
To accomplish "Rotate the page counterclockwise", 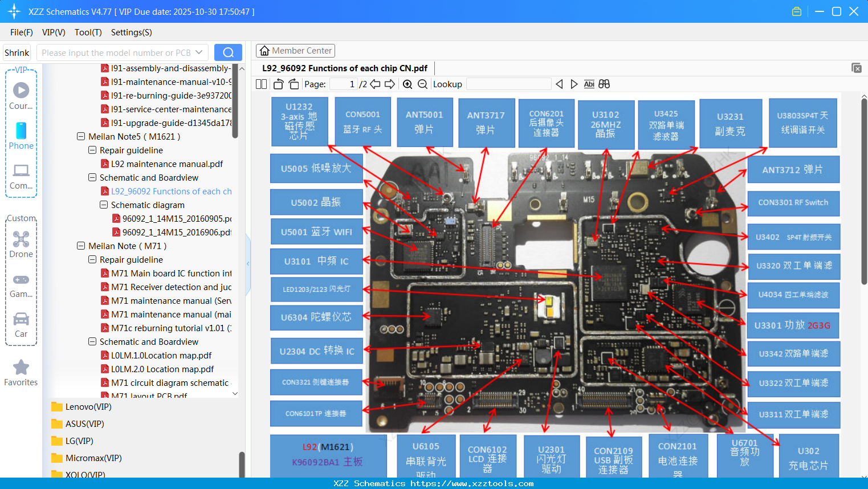I will [x=278, y=84].
